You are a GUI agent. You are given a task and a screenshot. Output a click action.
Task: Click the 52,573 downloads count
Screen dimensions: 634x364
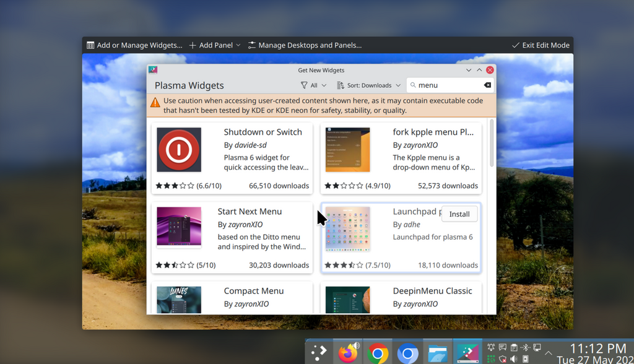pos(448,186)
